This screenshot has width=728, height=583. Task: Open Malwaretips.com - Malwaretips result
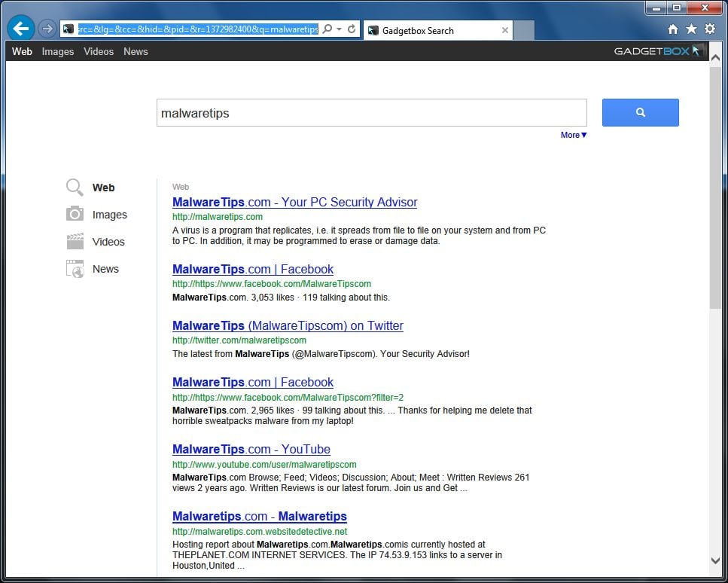coord(260,517)
